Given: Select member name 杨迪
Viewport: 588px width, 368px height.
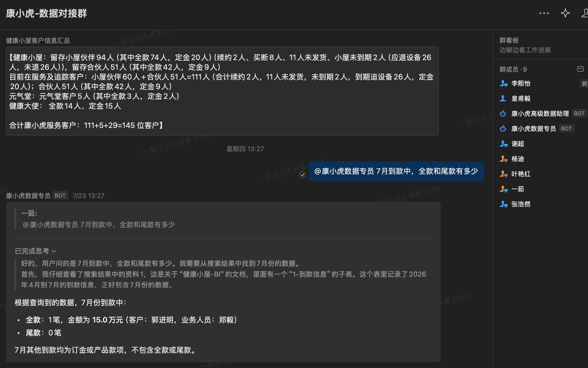Looking at the screenshot, I should (518, 159).
